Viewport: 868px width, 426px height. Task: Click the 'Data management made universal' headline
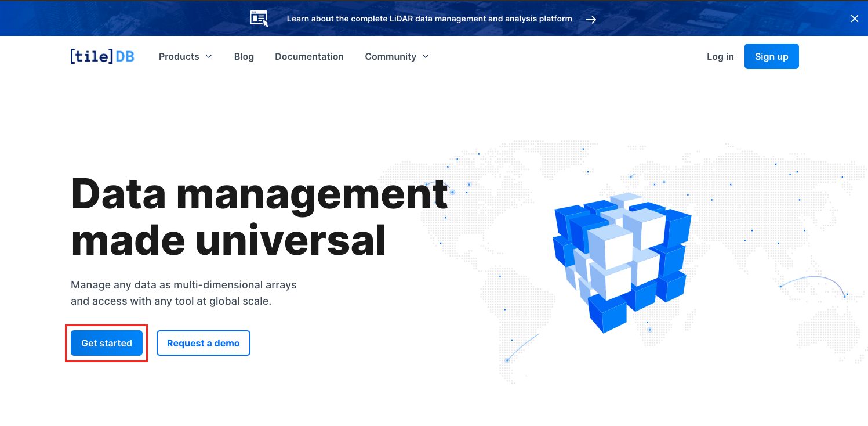(259, 217)
